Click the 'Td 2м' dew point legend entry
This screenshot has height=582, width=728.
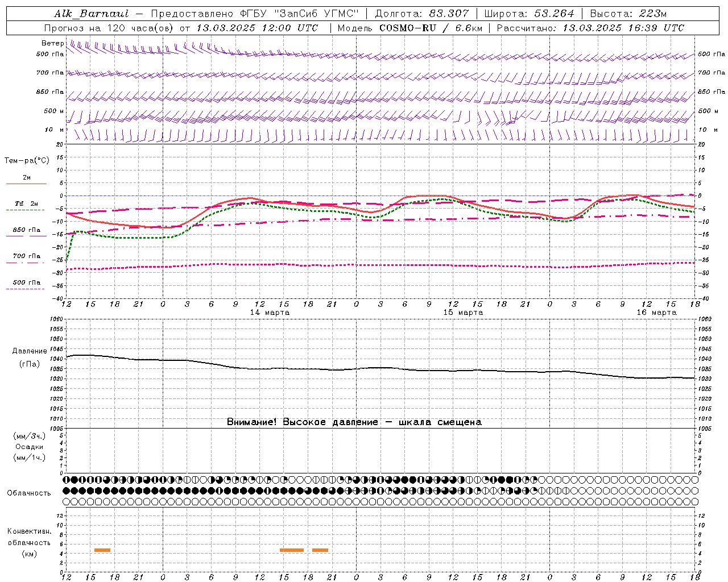pyautogui.click(x=26, y=203)
